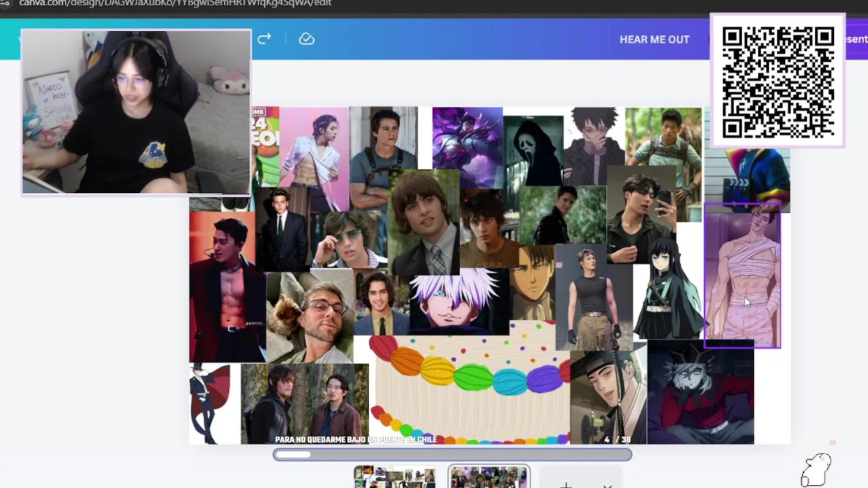Select the long teal-tipped hair anime character

coord(668,288)
